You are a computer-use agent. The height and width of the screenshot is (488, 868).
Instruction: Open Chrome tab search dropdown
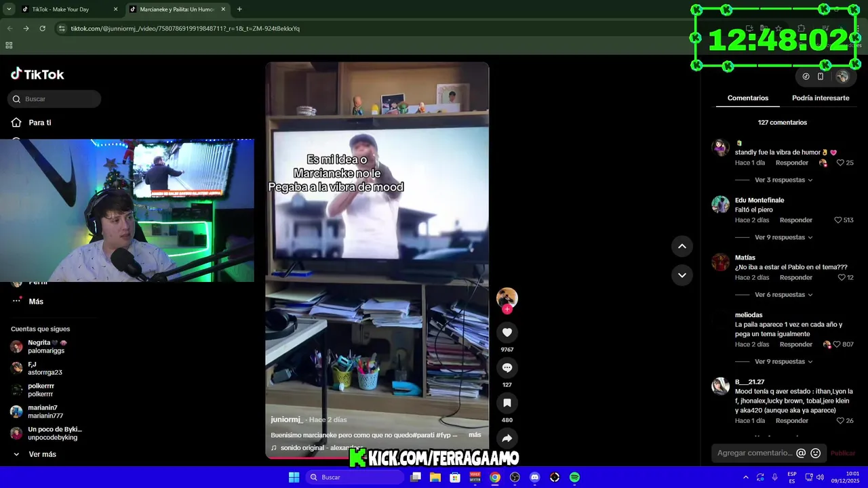click(x=9, y=9)
